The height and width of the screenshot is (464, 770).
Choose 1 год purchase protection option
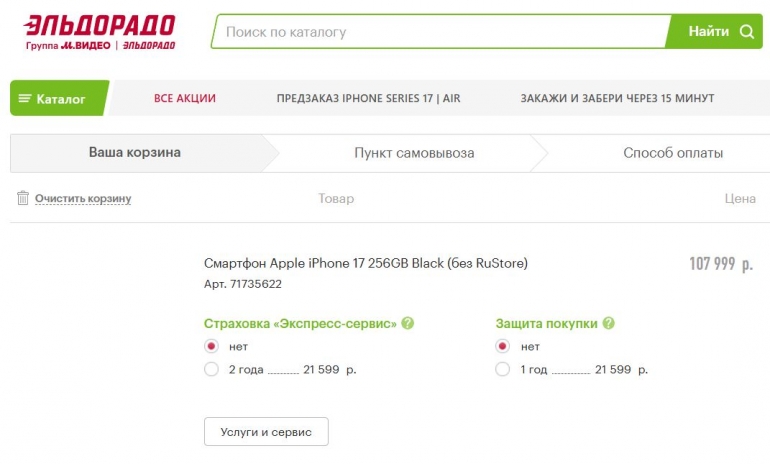[502, 370]
